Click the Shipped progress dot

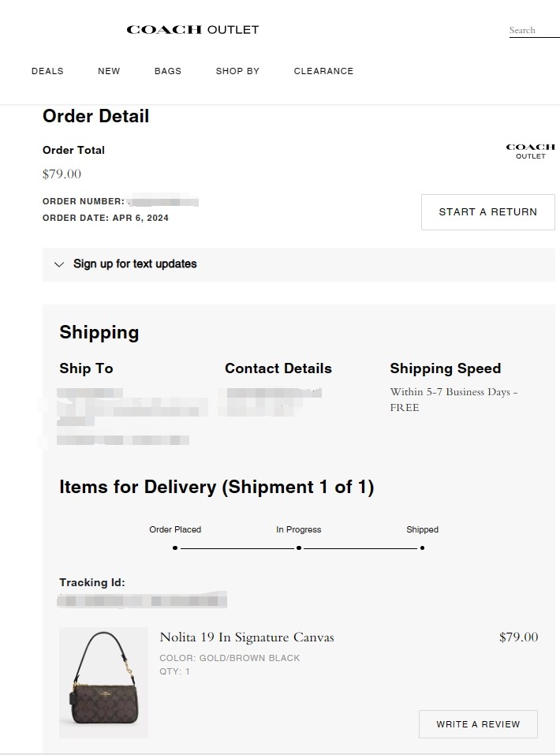[x=422, y=548]
